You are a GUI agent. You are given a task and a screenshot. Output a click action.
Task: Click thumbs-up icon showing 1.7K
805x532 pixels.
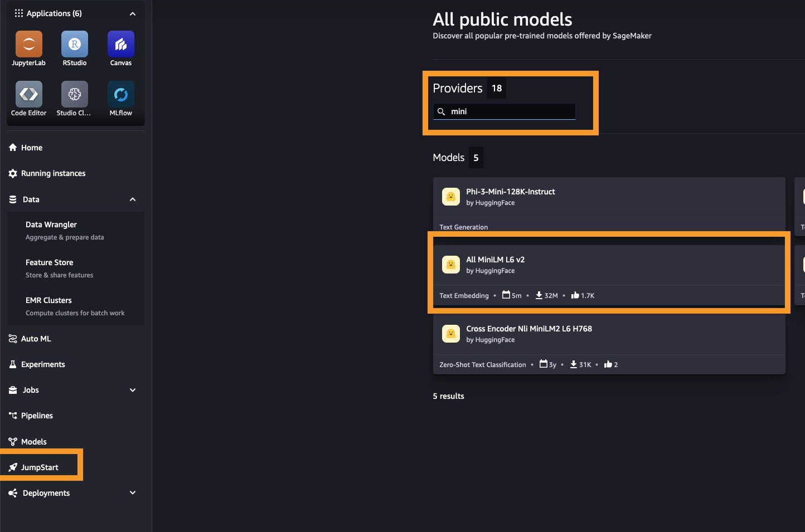tap(575, 295)
